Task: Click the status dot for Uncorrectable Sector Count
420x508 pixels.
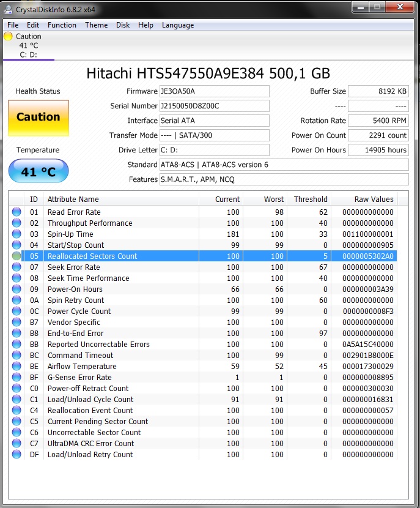Action: (17, 432)
